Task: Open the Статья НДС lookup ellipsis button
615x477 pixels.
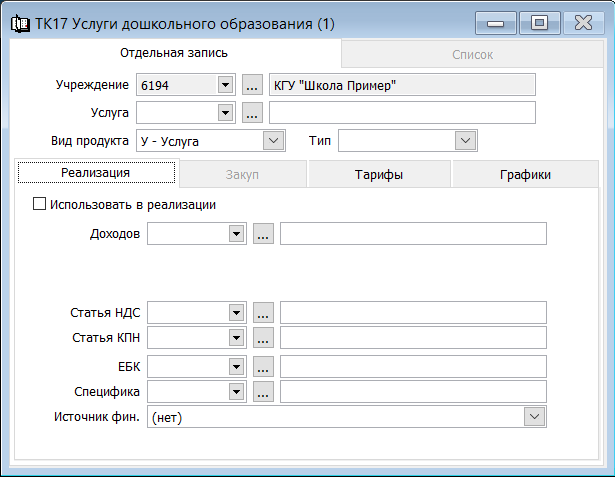Action: [x=263, y=313]
